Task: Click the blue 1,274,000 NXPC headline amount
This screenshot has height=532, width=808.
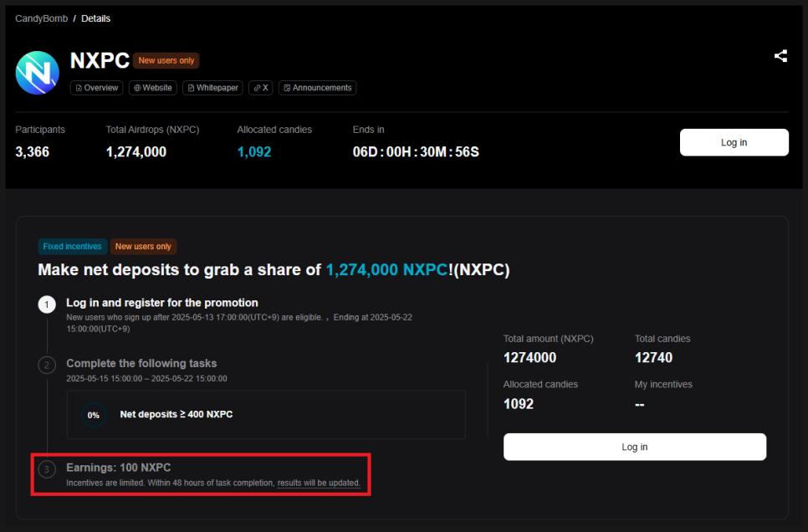Action: click(386, 269)
